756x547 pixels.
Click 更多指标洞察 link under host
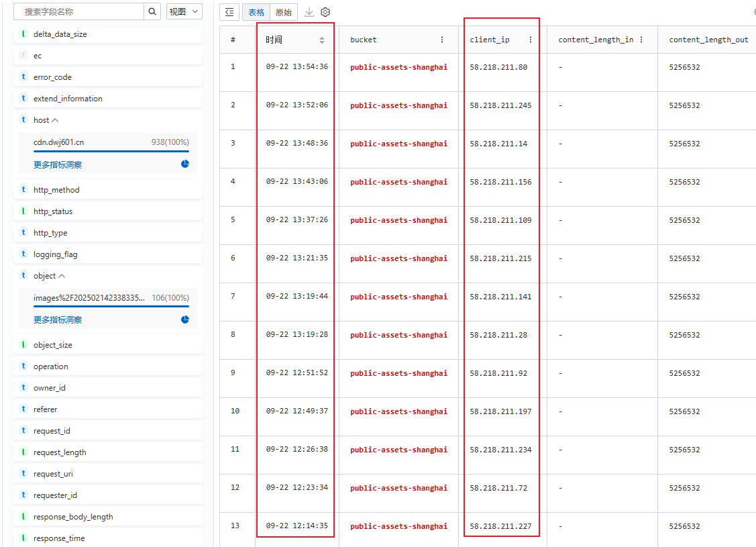point(58,164)
